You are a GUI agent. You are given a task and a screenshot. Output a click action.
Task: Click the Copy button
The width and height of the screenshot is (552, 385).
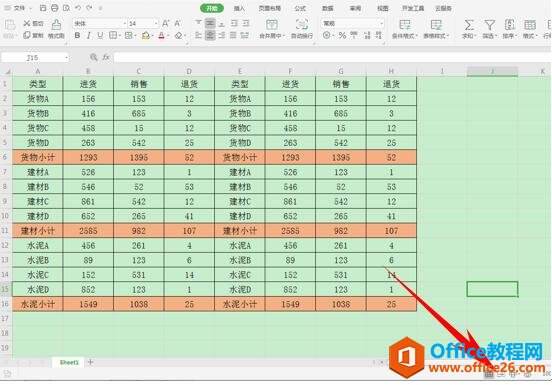pos(33,35)
